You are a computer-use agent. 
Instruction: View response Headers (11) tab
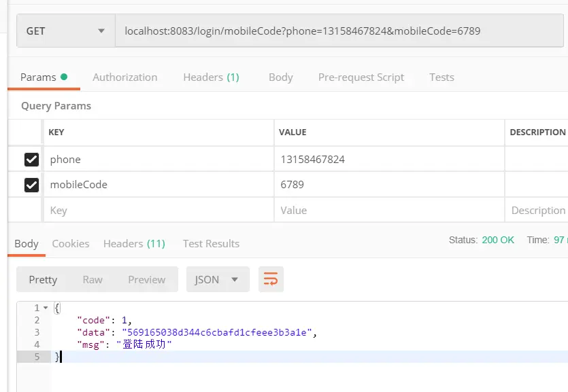click(x=134, y=243)
